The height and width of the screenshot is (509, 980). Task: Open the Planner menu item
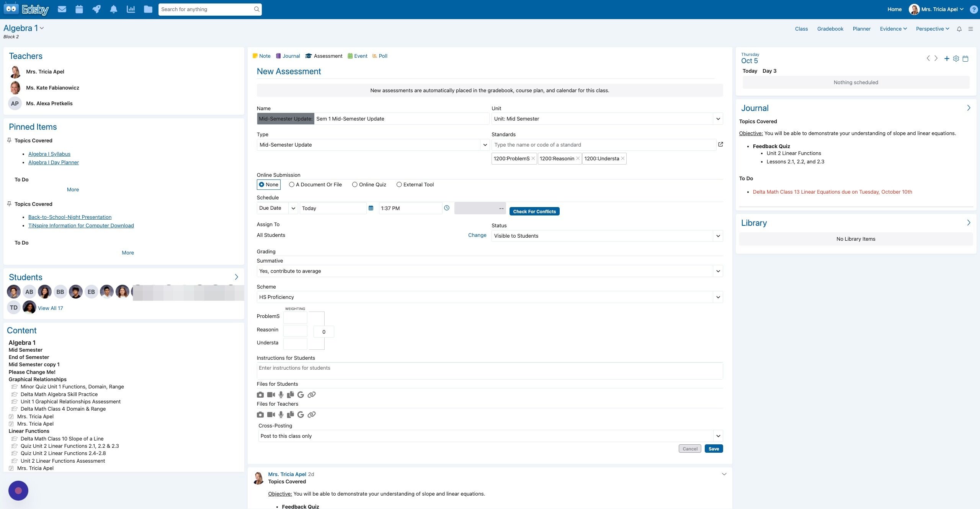pos(861,29)
